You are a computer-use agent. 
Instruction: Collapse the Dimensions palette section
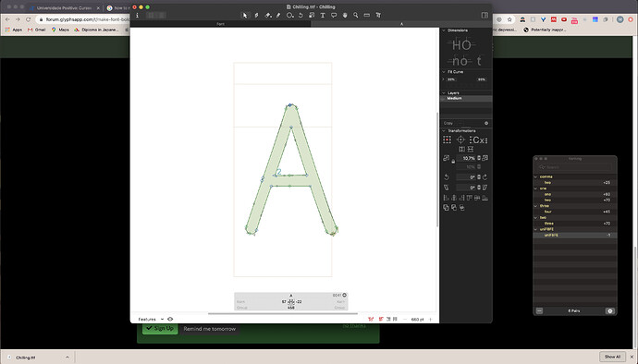pos(444,30)
